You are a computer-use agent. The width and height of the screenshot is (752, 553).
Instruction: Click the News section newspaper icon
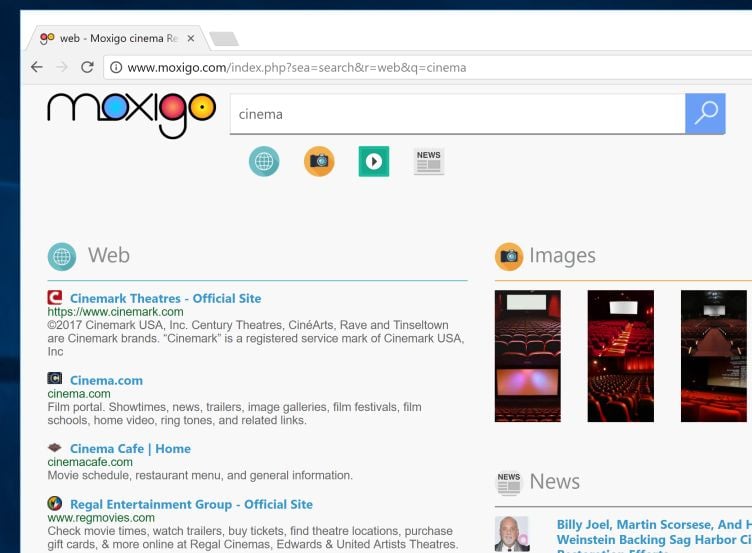[508, 482]
